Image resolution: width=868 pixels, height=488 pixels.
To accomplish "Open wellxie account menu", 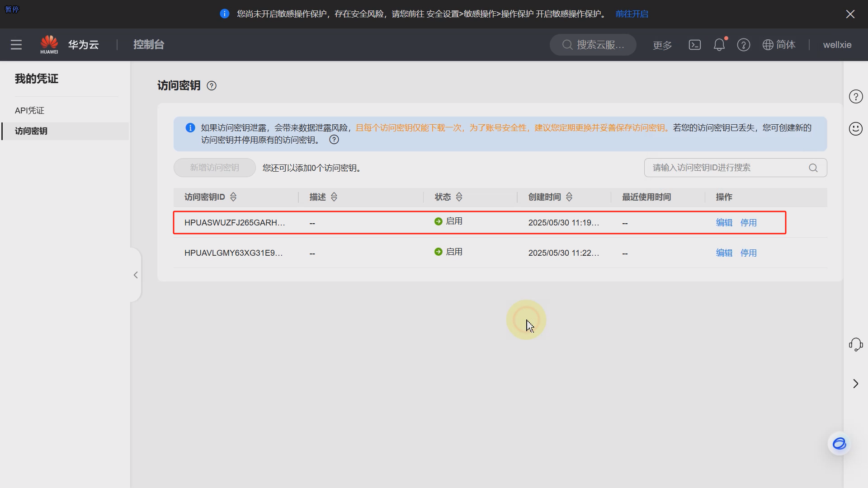I will pos(837,45).
